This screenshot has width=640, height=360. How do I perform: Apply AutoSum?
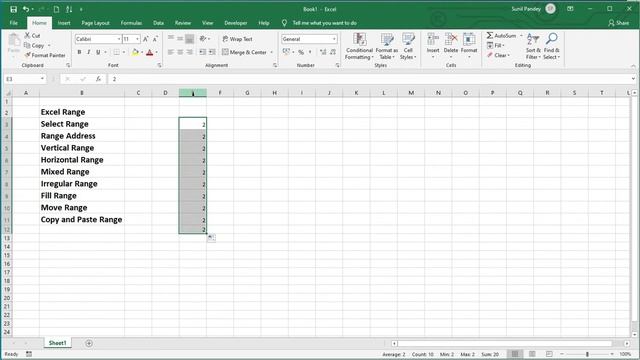(501, 36)
